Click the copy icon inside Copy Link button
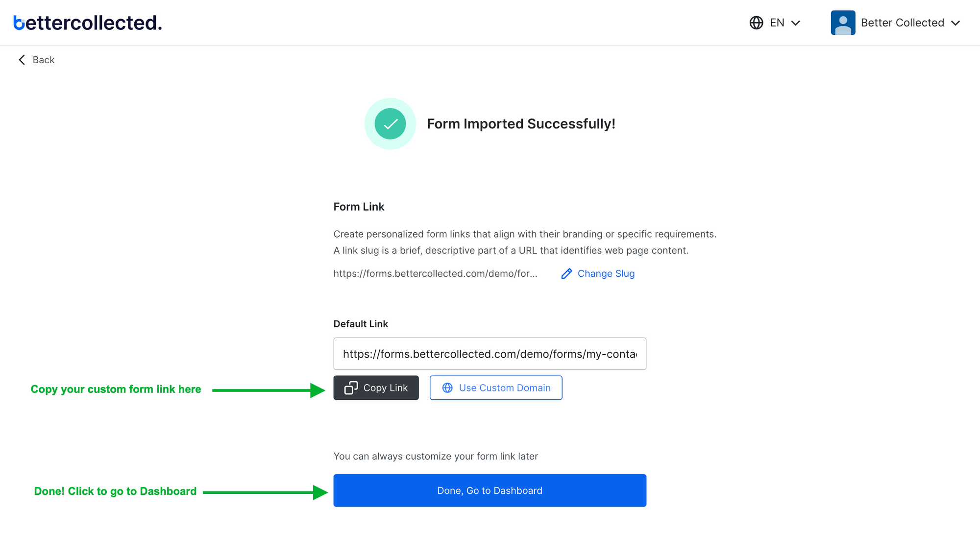This screenshot has height=536, width=980. (351, 388)
